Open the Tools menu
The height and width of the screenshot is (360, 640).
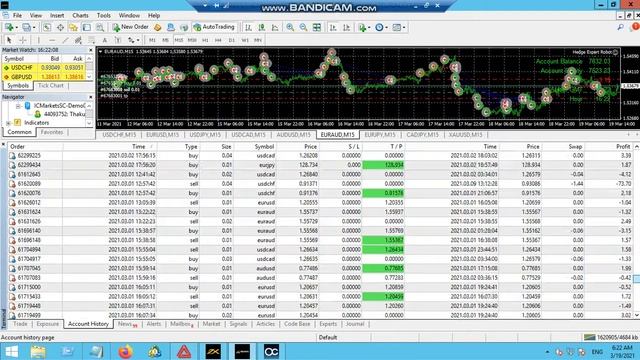point(104,15)
